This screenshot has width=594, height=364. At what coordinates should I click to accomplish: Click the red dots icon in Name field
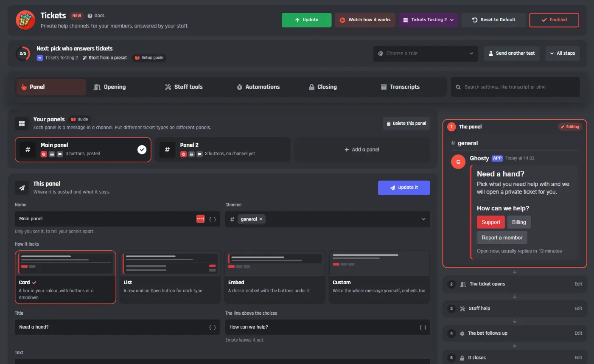(200, 219)
